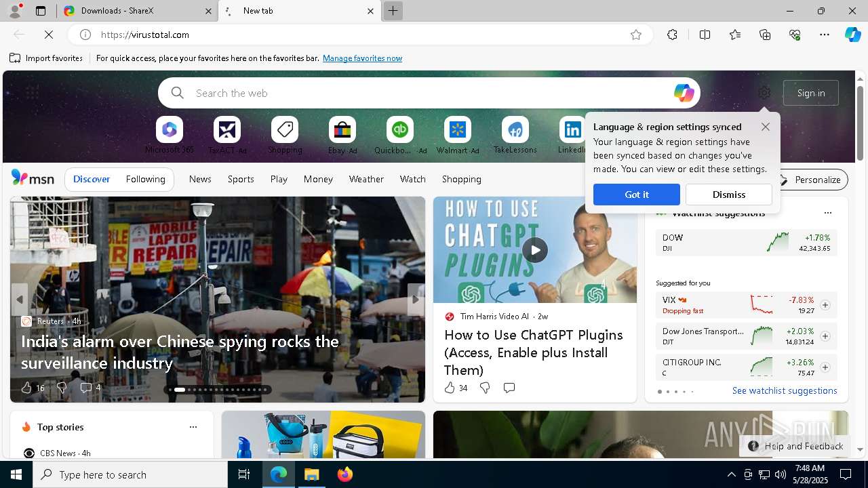Image resolution: width=868 pixels, height=488 pixels.
Task: Select the Discover feed tab
Action: (x=92, y=179)
